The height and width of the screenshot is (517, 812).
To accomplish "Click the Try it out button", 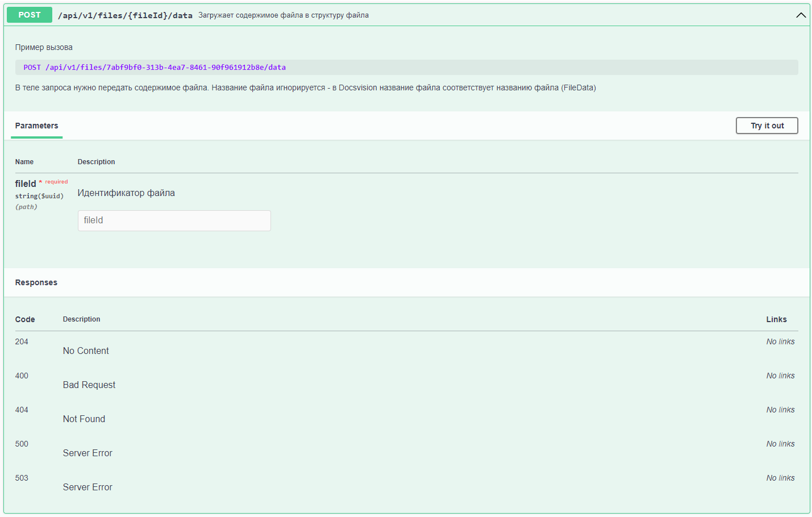I will pyautogui.click(x=767, y=125).
